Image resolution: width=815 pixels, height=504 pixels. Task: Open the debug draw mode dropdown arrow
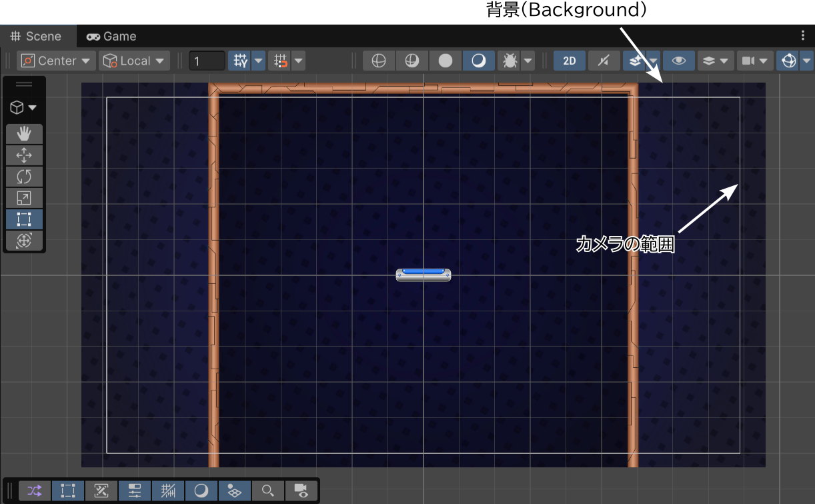point(528,61)
